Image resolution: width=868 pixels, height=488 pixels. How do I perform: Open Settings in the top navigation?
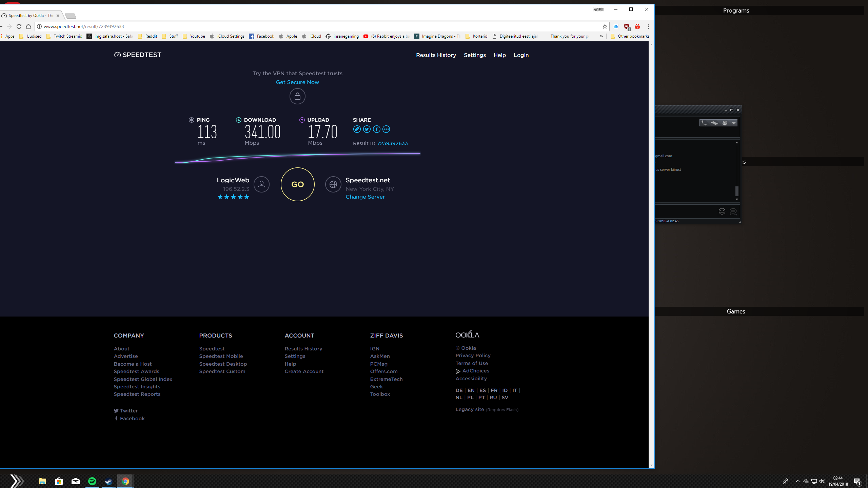click(x=475, y=55)
